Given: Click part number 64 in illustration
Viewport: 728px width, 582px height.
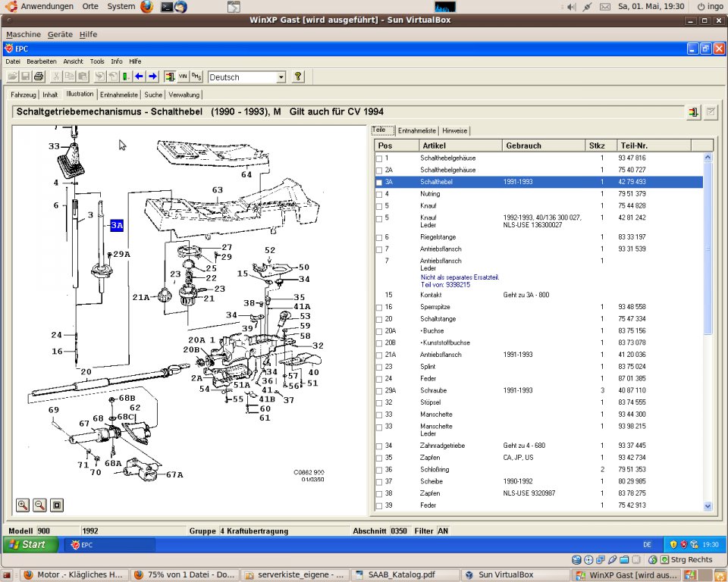Looking at the screenshot, I should point(246,174).
